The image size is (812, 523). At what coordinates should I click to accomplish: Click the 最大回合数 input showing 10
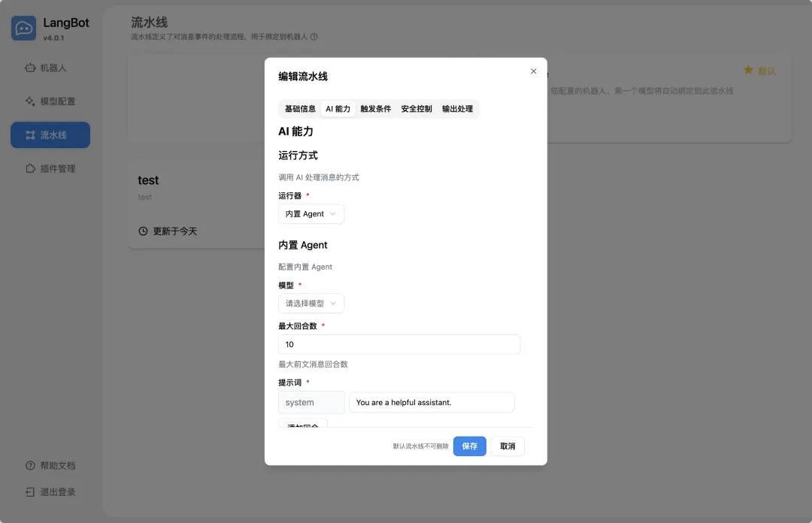[398, 344]
